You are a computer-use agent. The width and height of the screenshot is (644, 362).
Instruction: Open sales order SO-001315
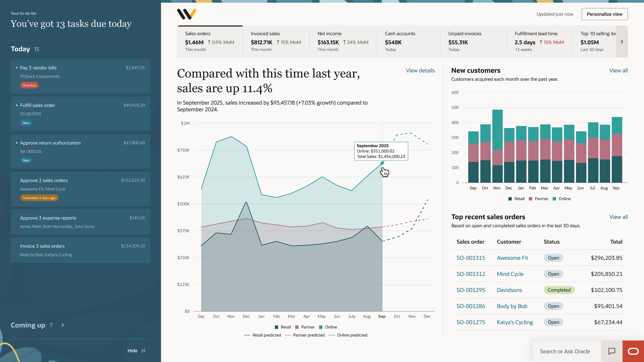[471, 258]
